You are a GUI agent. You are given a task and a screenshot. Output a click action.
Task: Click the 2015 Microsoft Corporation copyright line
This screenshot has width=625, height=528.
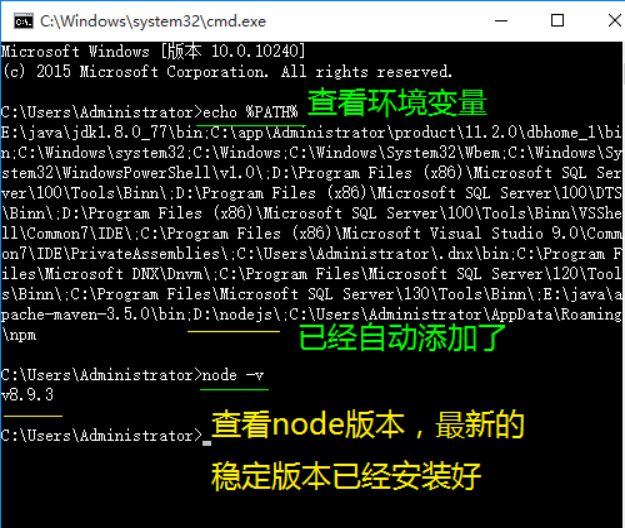coord(227,72)
